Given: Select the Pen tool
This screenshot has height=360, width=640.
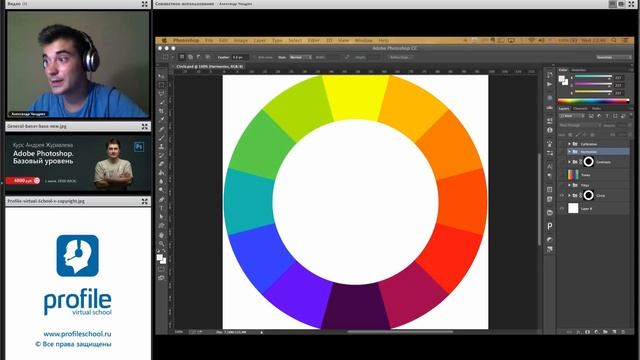Looking at the screenshot, I should [162, 199].
